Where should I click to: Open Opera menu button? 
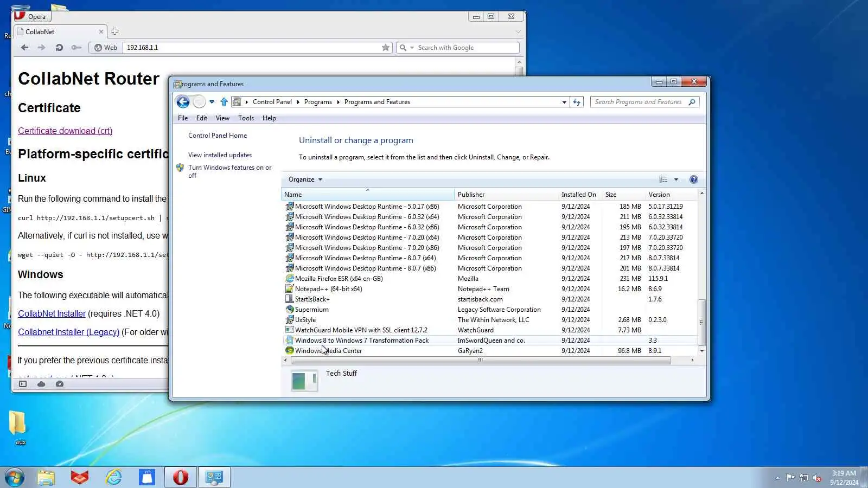coord(31,16)
